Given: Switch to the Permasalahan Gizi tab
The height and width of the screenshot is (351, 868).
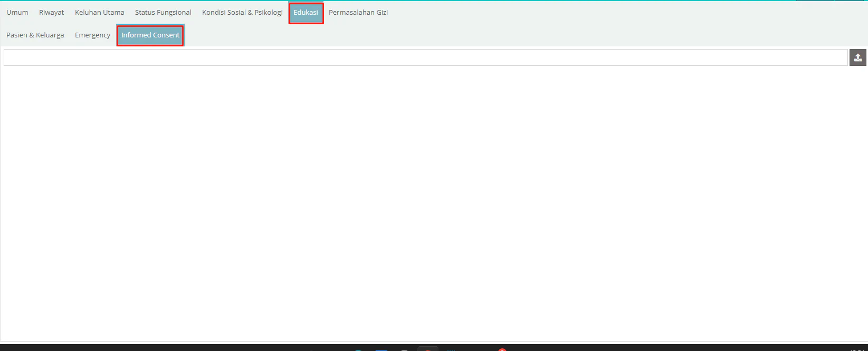Looking at the screenshot, I should (x=358, y=12).
